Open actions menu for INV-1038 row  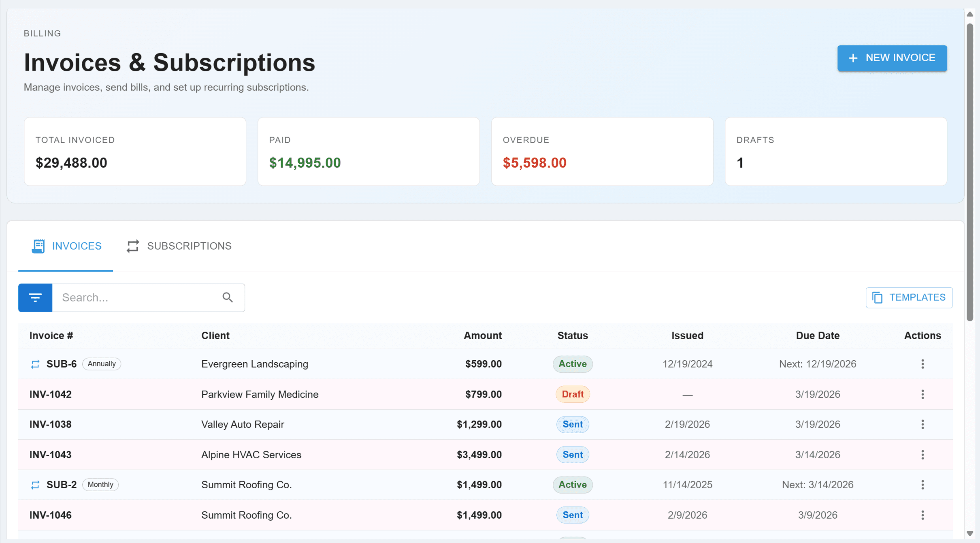coord(922,424)
